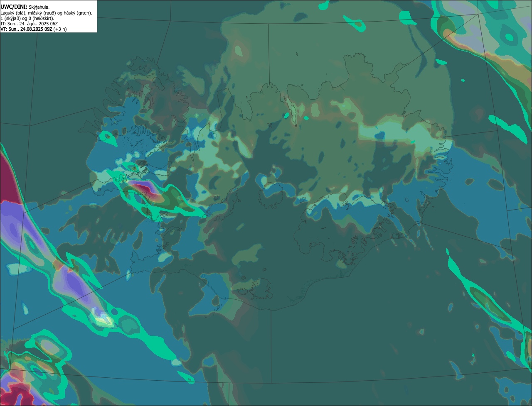Click the 'UWC/DINI: Skýjahula.' title text
532x406 pixels.
click(x=25, y=7)
